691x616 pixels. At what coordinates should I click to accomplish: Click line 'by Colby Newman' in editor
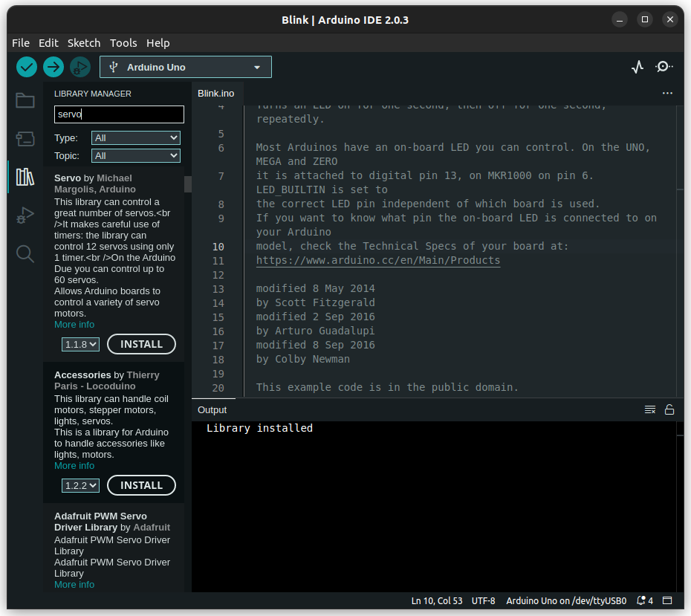[302, 359]
